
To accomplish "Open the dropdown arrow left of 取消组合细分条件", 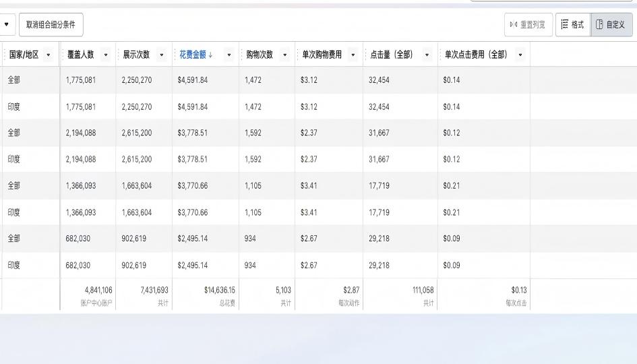I will pos(7,25).
